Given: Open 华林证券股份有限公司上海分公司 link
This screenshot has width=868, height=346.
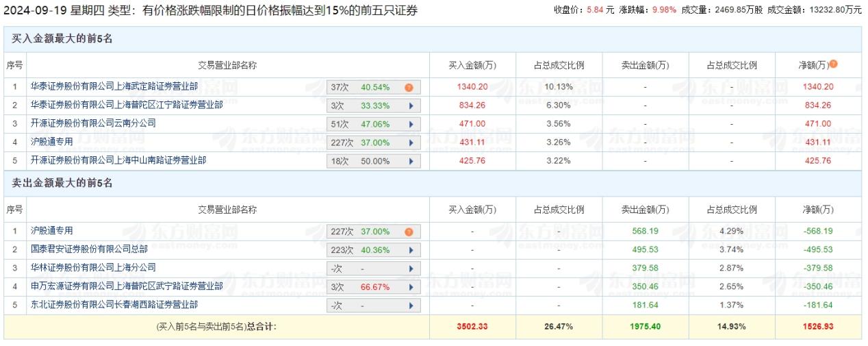Looking at the screenshot, I should [93, 268].
